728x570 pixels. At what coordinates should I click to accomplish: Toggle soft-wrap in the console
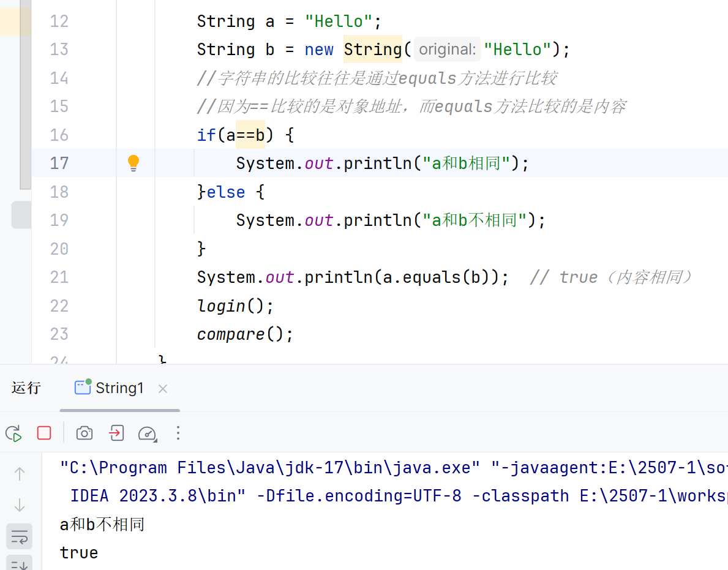click(20, 536)
